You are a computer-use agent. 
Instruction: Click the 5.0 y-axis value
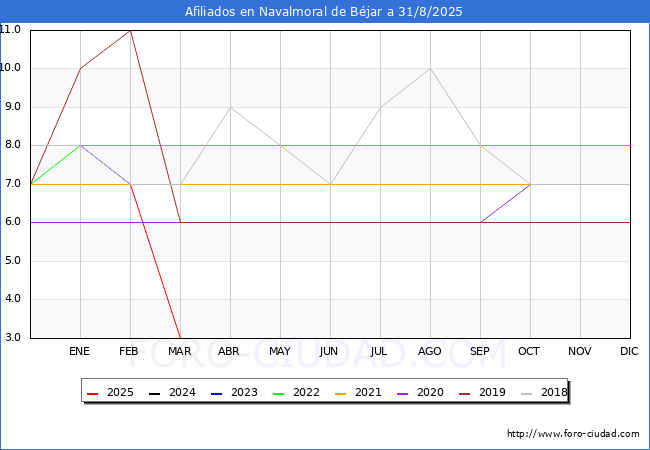coord(13,261)
